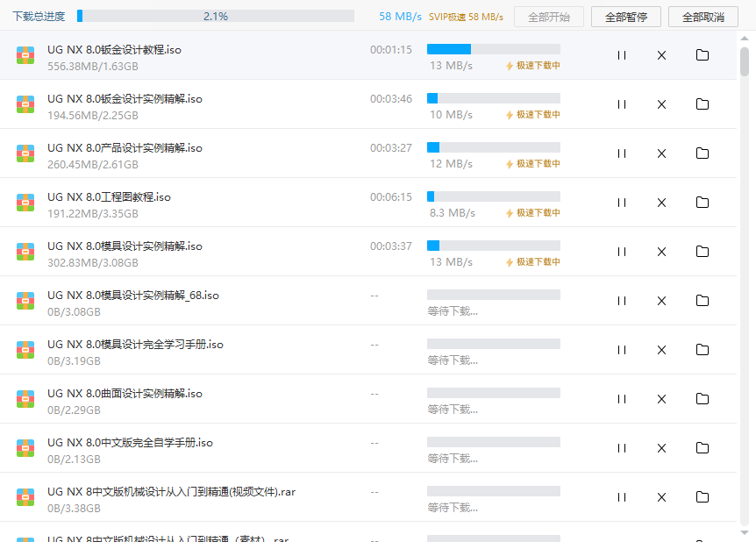756x549 pixels.
Task: Click file type icon of 工程图教程.iso
Action: 25,203
